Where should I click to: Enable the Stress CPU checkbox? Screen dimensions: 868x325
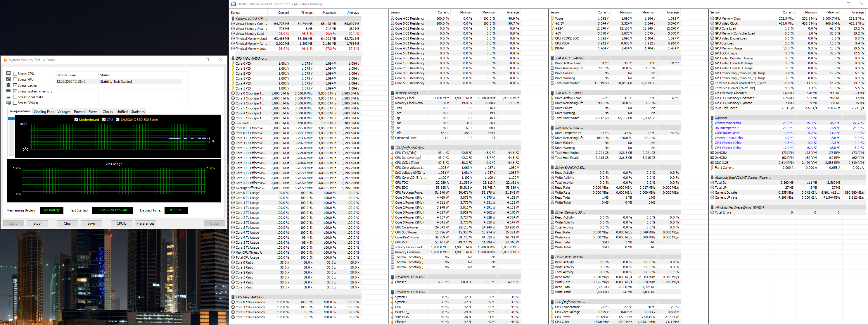[x=15, y=73]
